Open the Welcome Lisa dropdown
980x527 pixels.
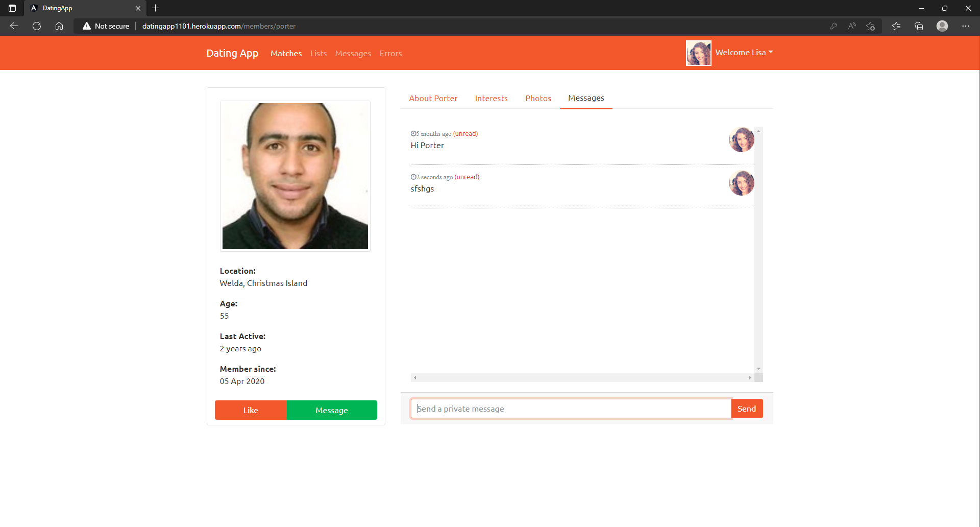pos(744,52)
